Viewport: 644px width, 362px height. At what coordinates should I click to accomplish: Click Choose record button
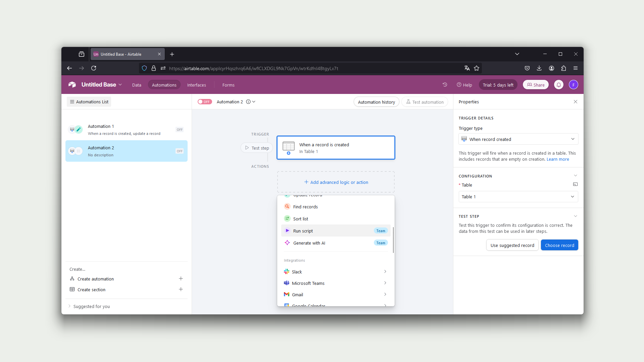pyautogui.click(x=559, y=245)
